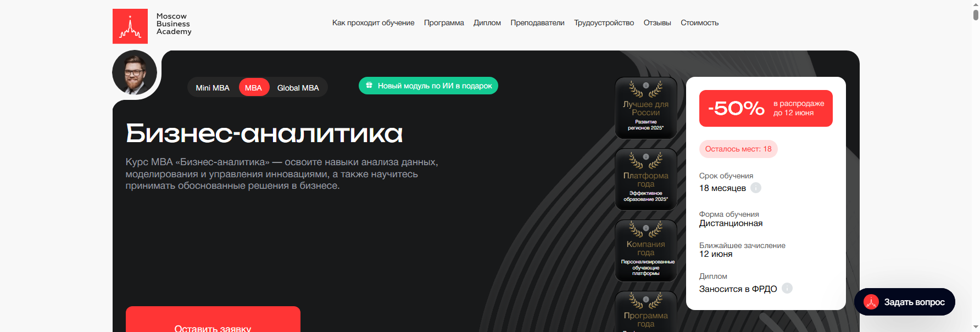Open 'Задать вопрос' chat button
This screenshot has height=332, width=980.
pyautogui.click(x=905, y=302)
